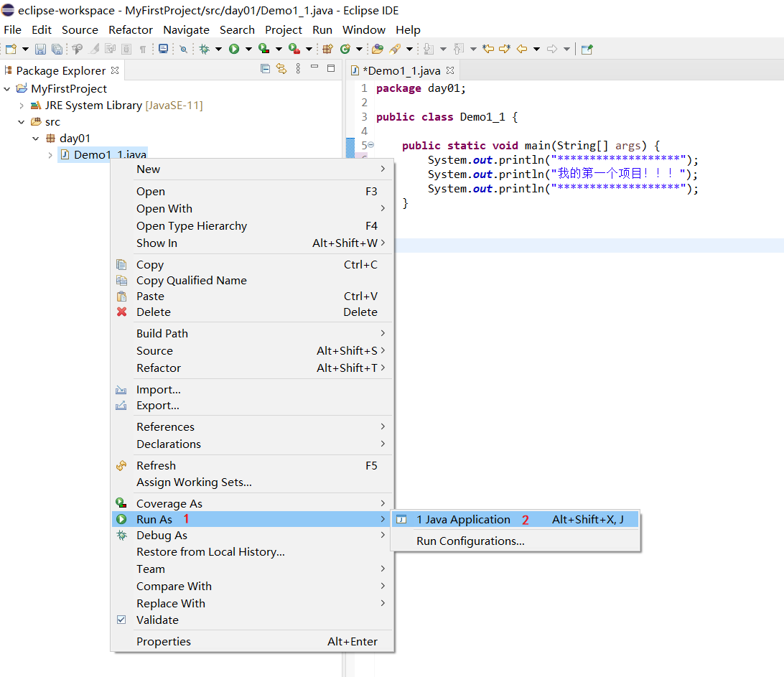Click the Skip All Breakpoints icon
Image resolution: width=784 pixels, height=677 pixels.
(184, 49)
